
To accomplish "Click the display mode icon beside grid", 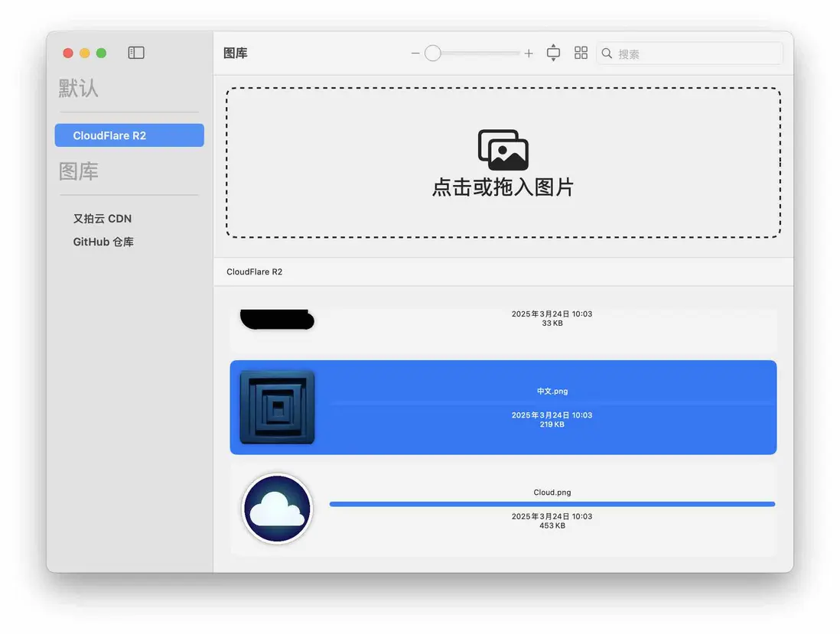I will tap(553, 53).
